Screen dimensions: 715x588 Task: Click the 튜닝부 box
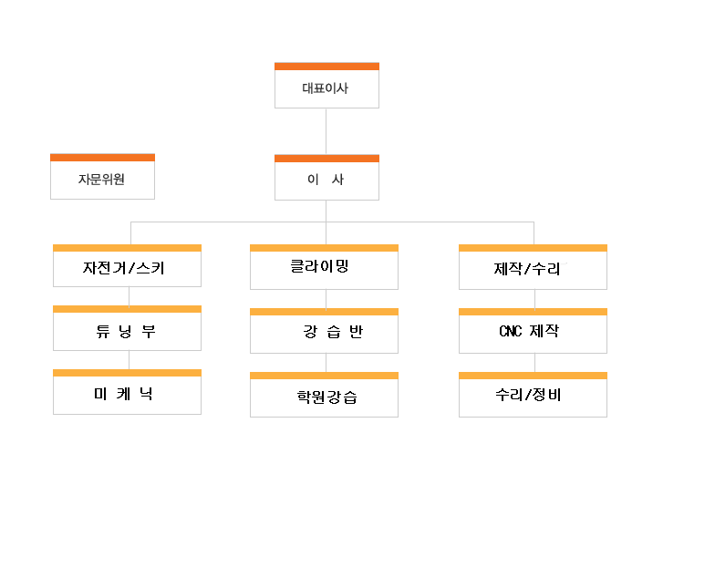[128, 328]
